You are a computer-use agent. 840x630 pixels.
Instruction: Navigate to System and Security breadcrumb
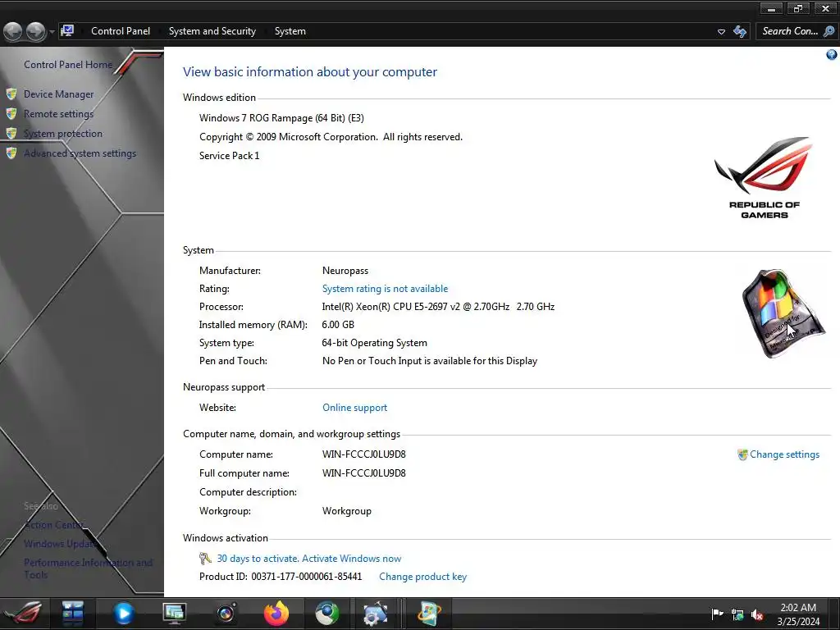[x=212, y=31]
